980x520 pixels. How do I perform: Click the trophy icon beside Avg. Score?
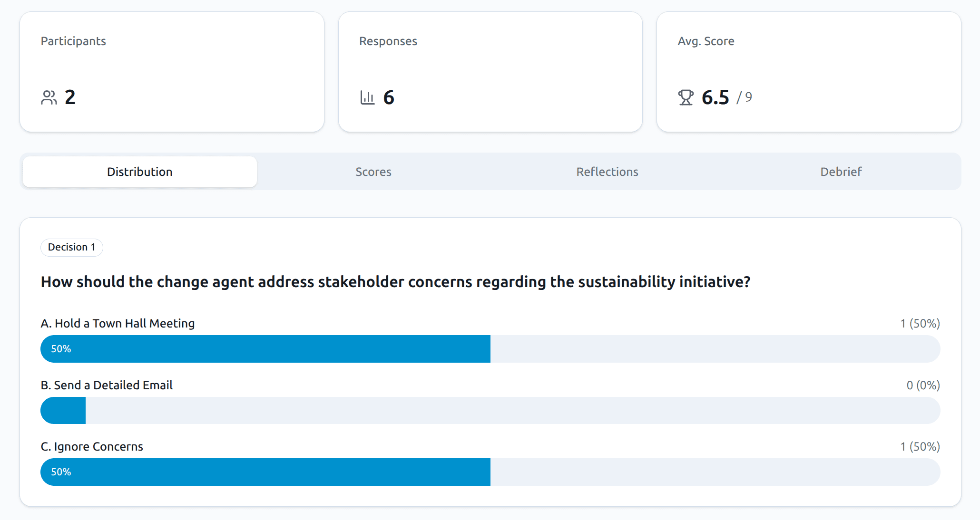pos(686,97)
